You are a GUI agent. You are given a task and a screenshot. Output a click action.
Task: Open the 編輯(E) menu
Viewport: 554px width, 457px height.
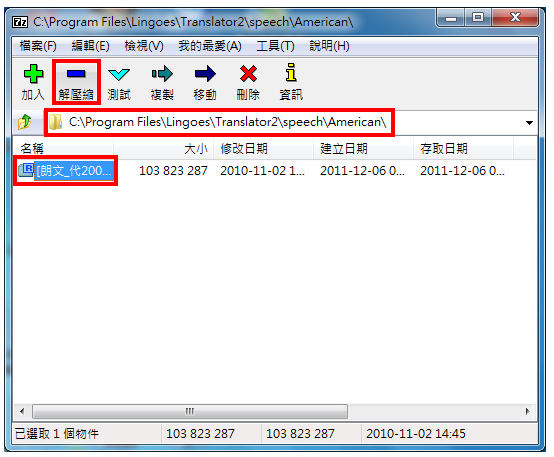(x=90, y=46)
